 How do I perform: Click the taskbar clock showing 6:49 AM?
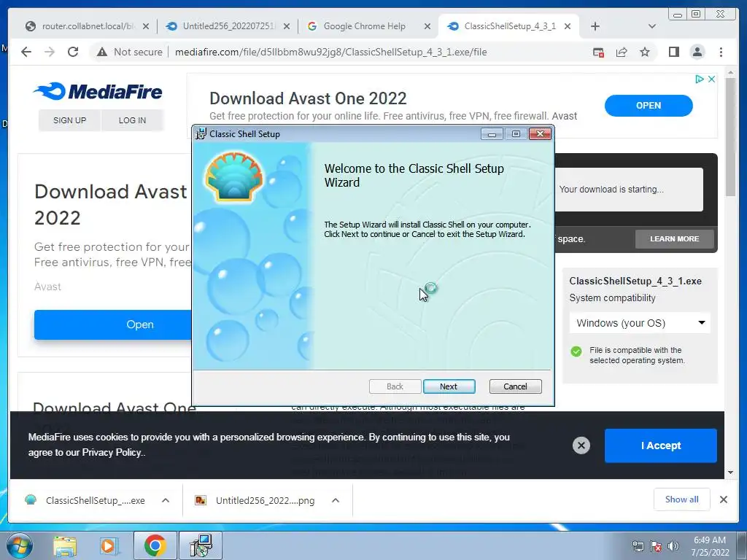(x=710, y=546)
